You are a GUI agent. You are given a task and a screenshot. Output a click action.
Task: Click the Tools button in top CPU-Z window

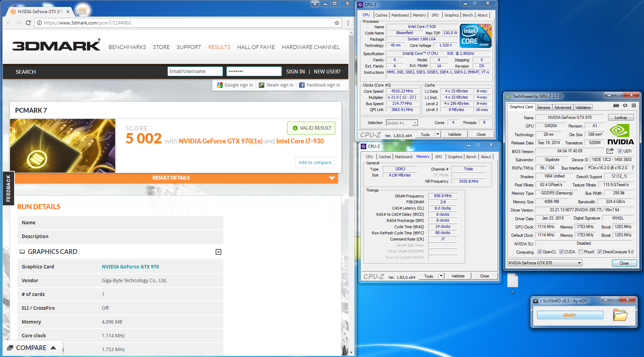[425, 134]
